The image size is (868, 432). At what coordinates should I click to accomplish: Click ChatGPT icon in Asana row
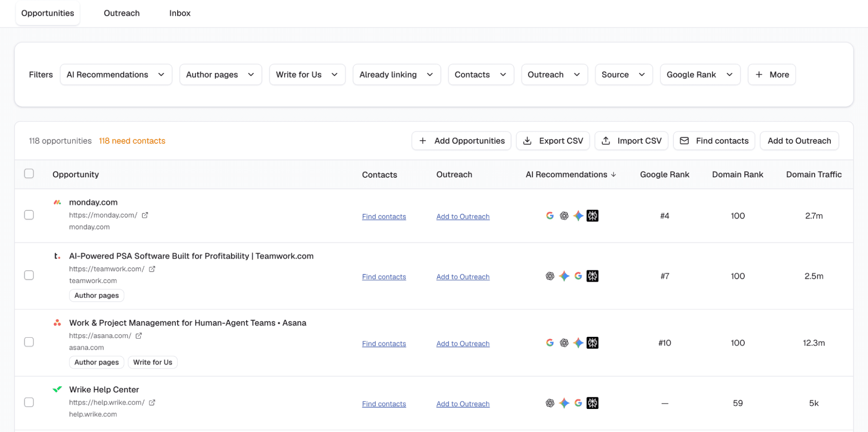click(x=564, y=343)
